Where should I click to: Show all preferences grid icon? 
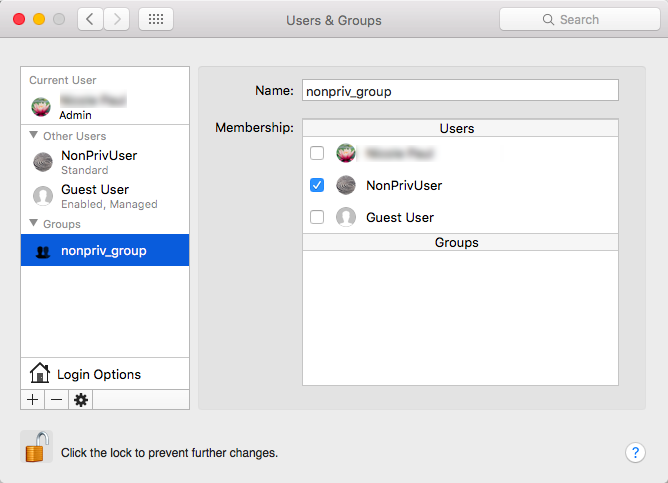155,19
